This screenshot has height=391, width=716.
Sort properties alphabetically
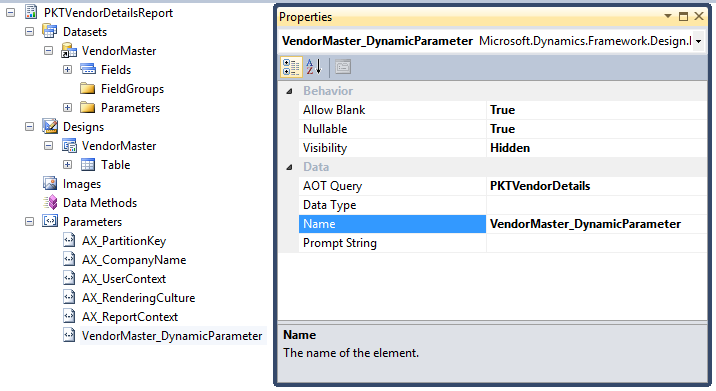coord(314,67)
